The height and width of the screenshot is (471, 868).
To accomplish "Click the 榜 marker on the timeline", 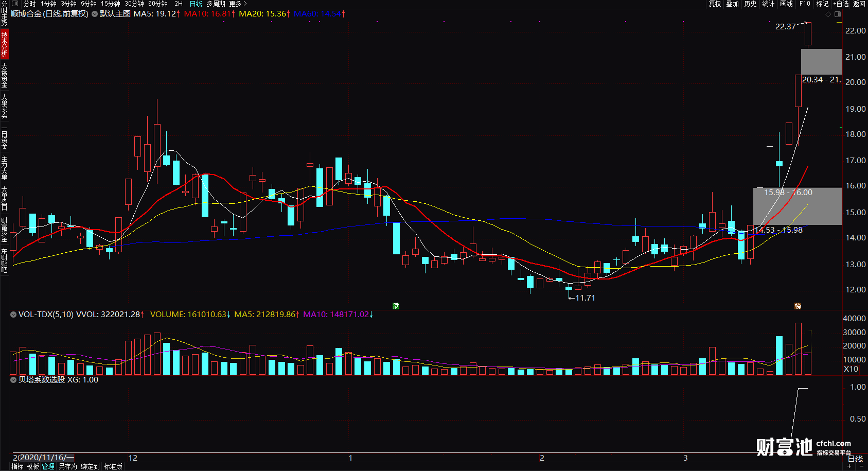I will pos(798,306).
